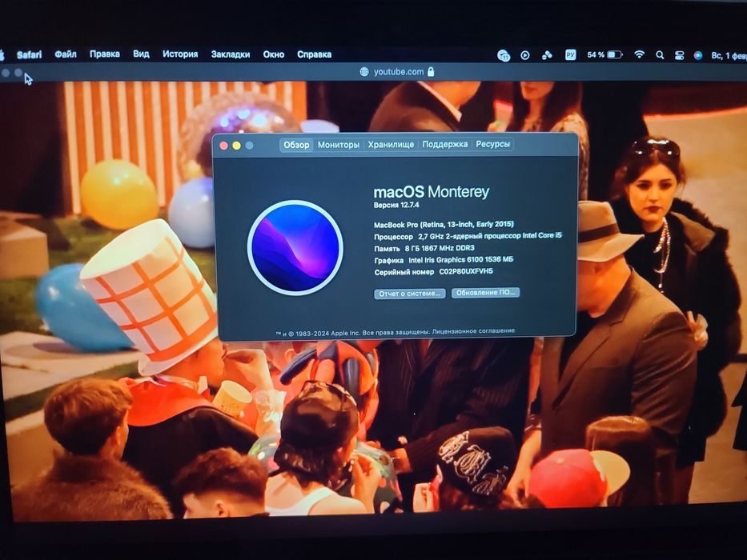
Task: Minimize the About This Mac window
Action: point(236,146)
